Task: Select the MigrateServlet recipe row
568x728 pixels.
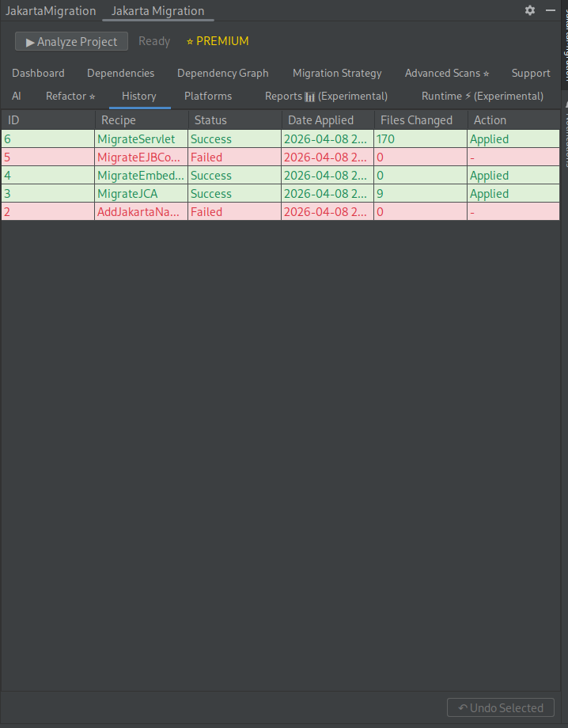Action: 280,139
